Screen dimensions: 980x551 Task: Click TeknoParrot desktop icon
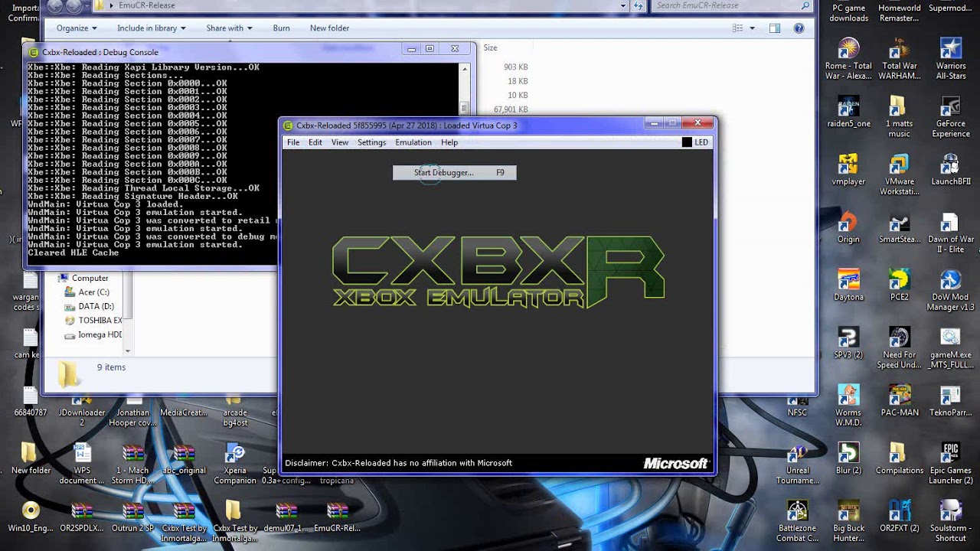tap(950, 401)
